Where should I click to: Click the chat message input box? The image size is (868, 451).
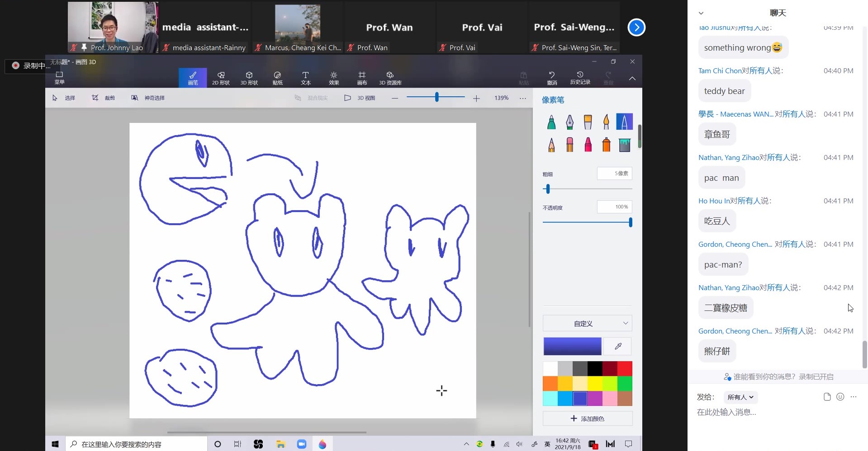(x=777, y=412)
